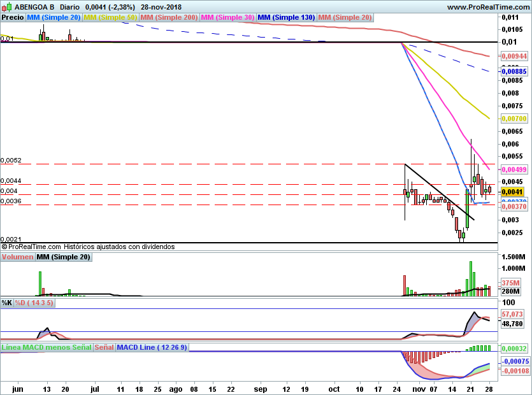Click the 28 date label on time axis
Screen dimensions: 532x395
tap(489, 389)
